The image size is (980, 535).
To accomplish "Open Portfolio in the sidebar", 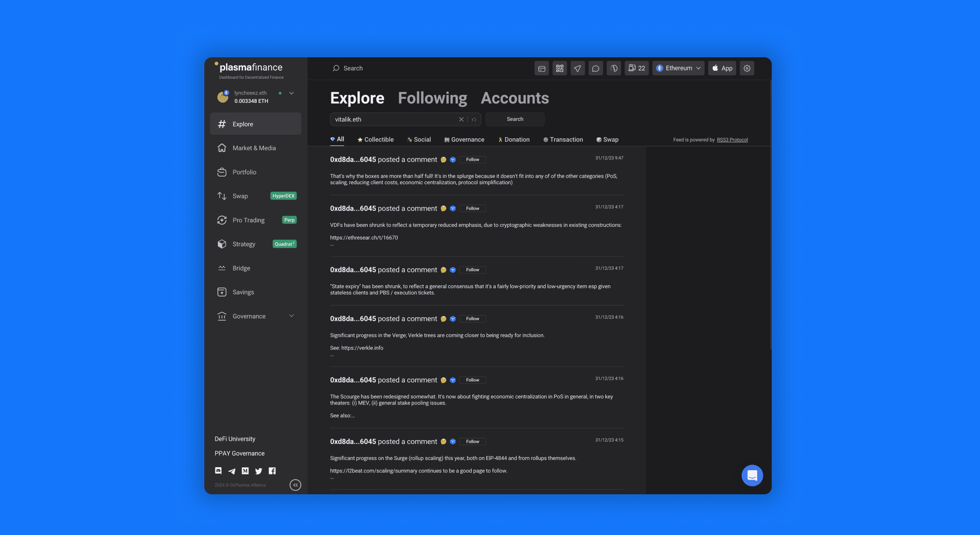I will pos(256,172).
